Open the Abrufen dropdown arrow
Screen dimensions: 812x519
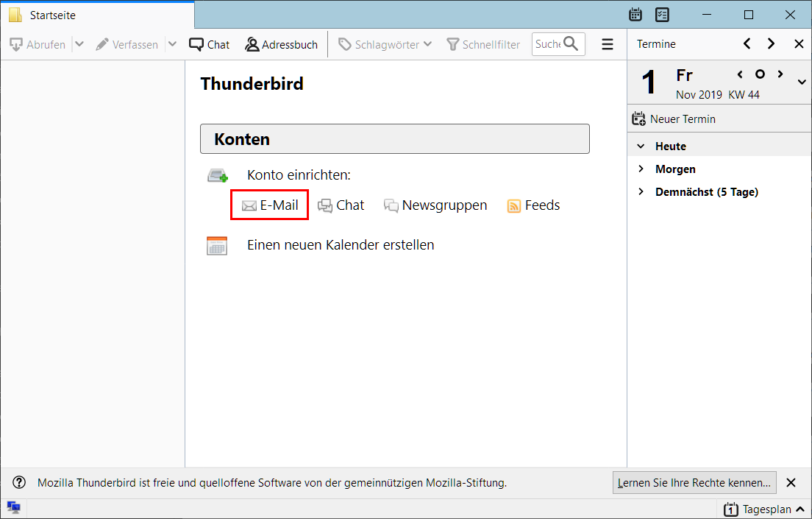point(79,44)
